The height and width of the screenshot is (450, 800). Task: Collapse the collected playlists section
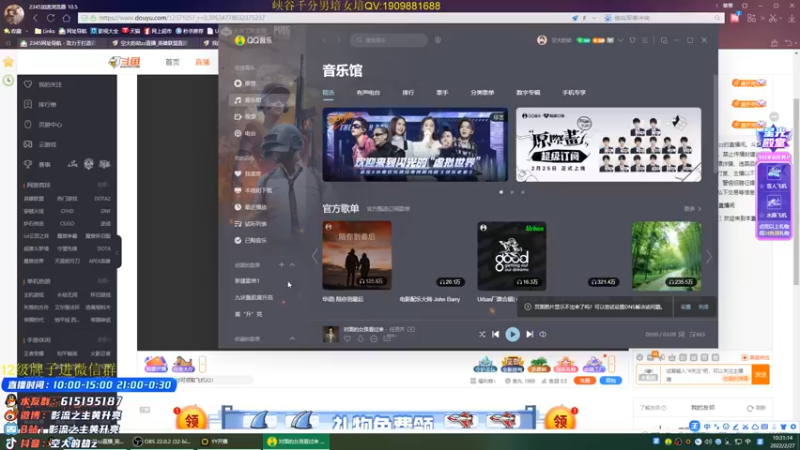click(292, 339)
